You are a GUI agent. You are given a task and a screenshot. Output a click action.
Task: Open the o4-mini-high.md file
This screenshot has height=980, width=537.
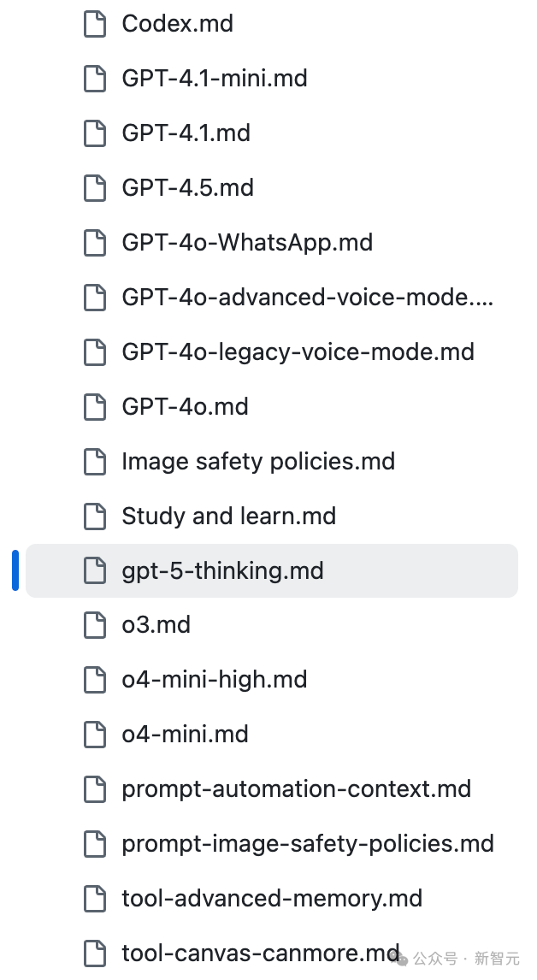(x=214, y=680)
